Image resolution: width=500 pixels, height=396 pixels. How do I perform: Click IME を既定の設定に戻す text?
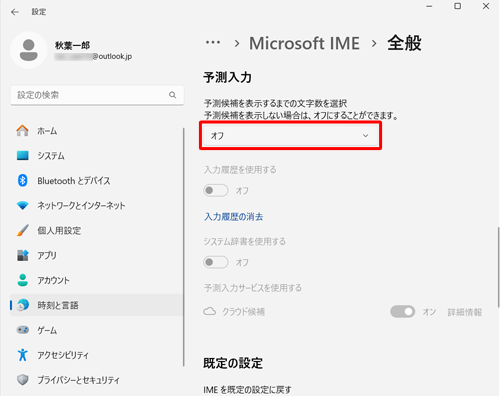(x=247, y=389)
